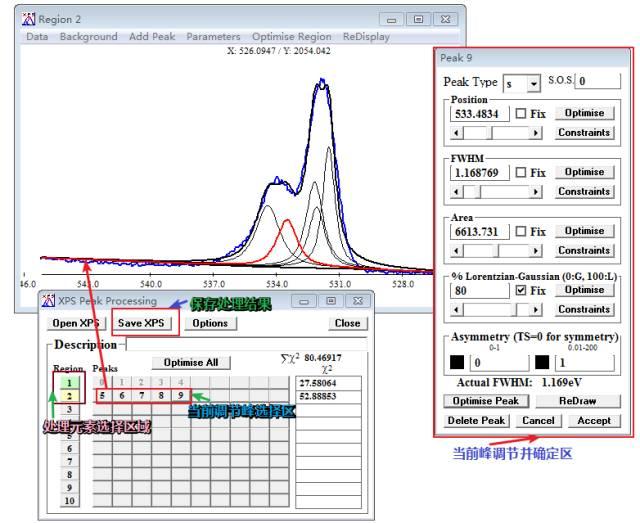This screenshot has height=523, width=640.
Task: Click Cancel in the Peak 9 dialog
Action: (x=538, y=421)
